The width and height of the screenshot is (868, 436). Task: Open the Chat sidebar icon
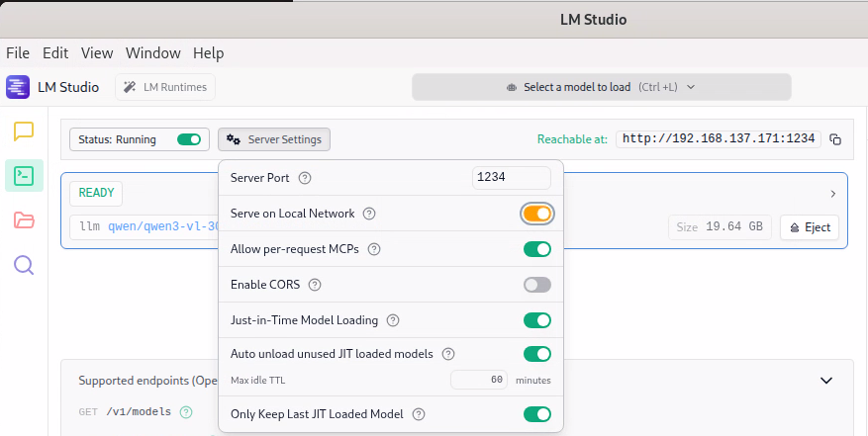click(24, 131)
